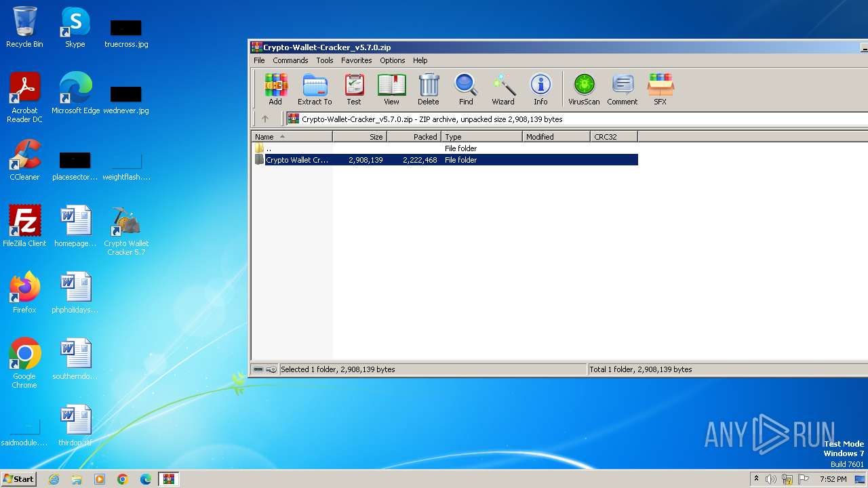Click the WinRAR taskbar button

(168, 479)
